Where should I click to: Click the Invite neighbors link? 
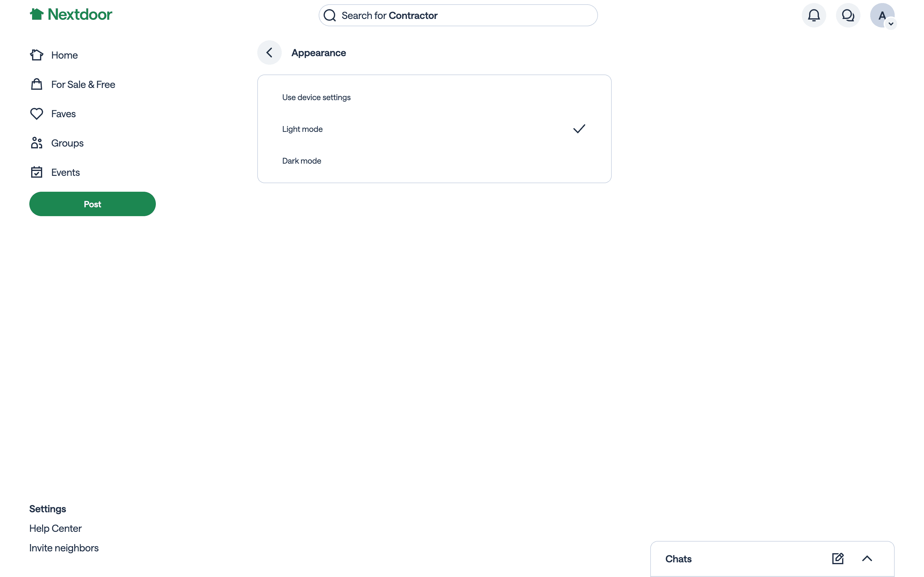(x=64, y=548)
